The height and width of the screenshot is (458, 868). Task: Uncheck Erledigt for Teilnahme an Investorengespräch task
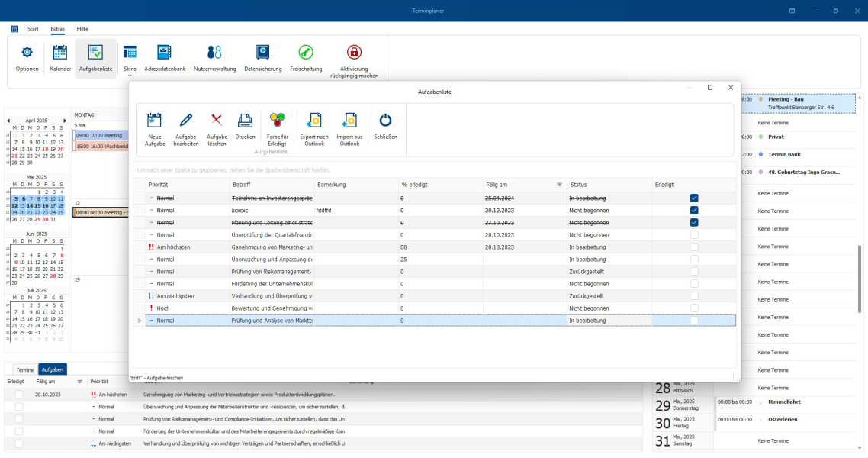point(694,198)
